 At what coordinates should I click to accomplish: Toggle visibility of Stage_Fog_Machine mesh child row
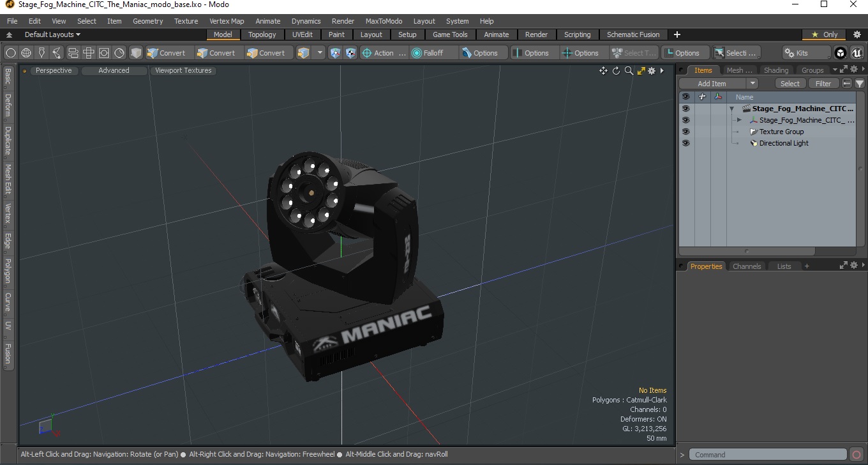(686, 120)
